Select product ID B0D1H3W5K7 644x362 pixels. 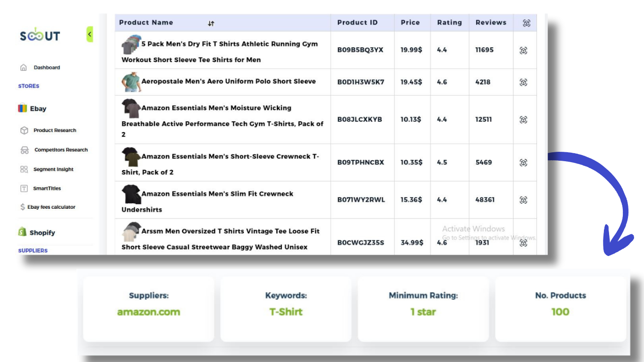361,82
